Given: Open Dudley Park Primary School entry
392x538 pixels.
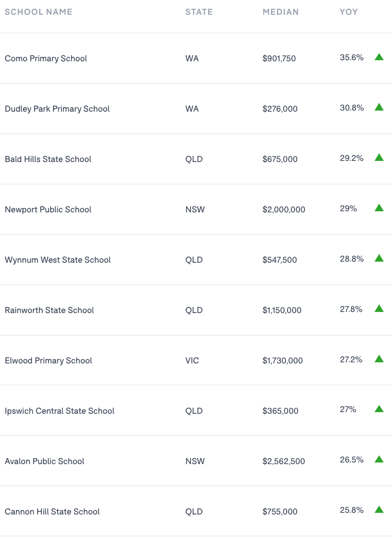Looking at the screenshot, I should 57,109.
